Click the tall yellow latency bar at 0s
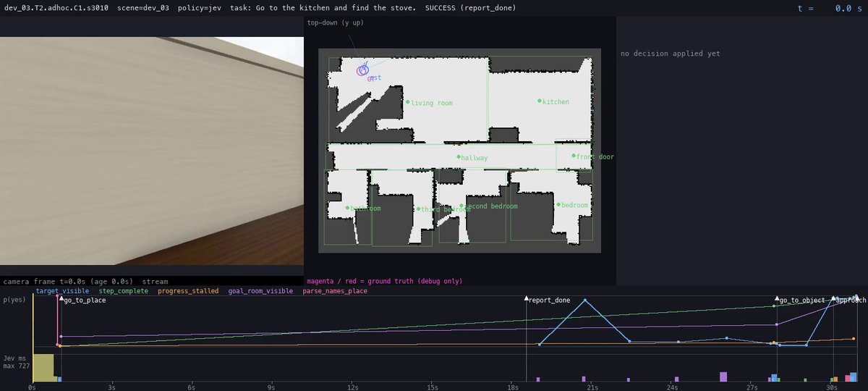This screenshot has height=391, width=868. (x=43, y=367)
